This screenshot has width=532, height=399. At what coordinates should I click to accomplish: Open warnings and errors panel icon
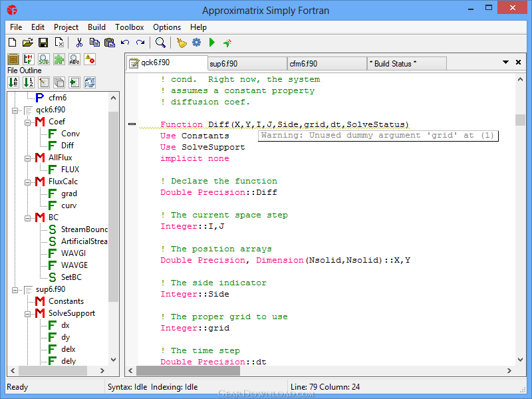tap(90, 59)
